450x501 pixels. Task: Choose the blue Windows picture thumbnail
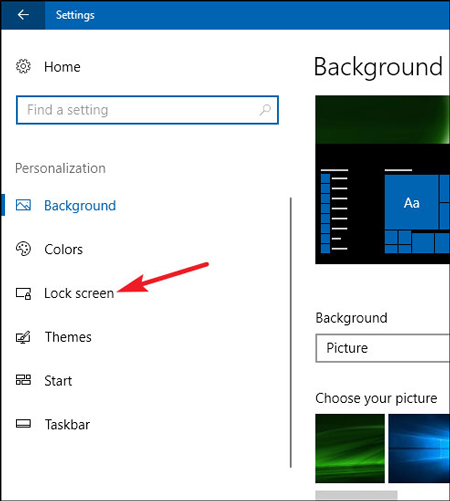click(x=419, y=448)
